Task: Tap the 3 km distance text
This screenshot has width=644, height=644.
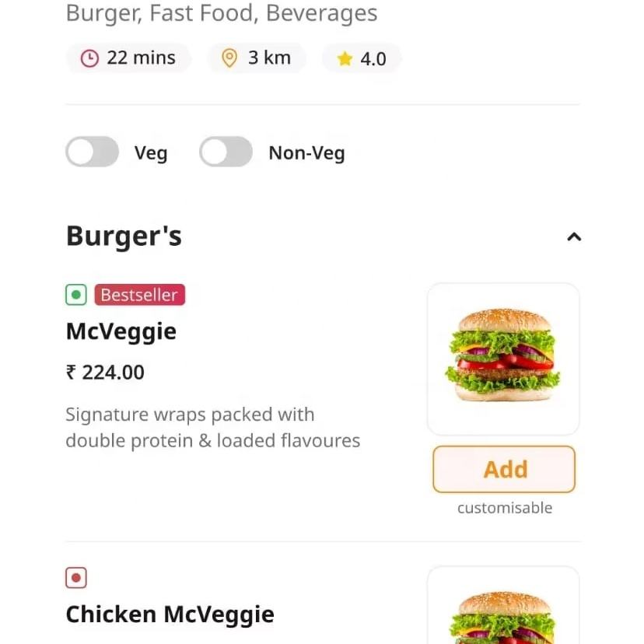Action: [x=269, y=58]
